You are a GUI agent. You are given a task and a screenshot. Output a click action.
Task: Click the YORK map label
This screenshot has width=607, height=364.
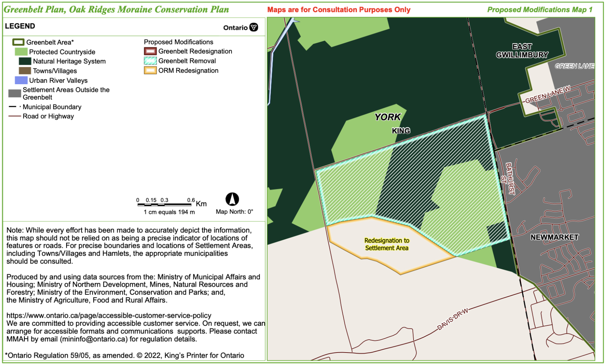388,117
